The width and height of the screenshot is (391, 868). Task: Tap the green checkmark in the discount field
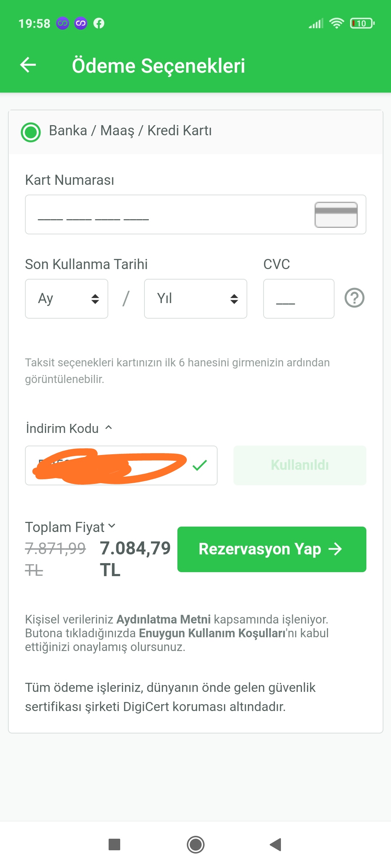coord(200,465)
